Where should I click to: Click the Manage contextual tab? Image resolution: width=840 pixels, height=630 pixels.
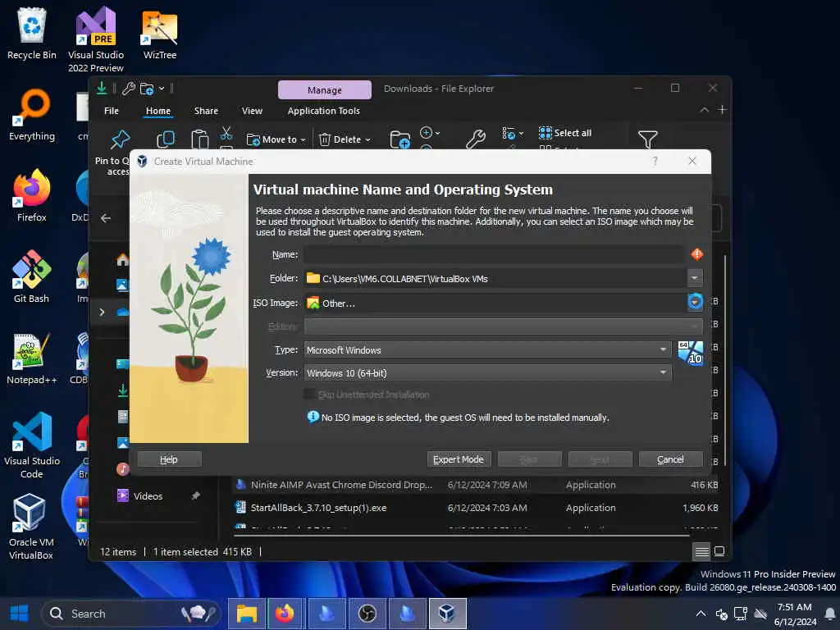325,90
